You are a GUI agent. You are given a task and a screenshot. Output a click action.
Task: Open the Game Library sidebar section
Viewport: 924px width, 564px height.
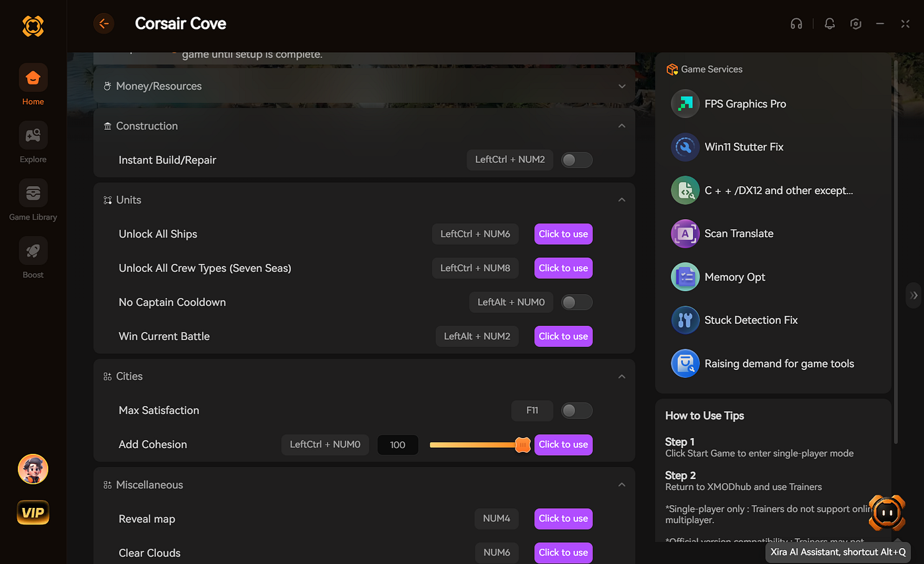point(33,200)
